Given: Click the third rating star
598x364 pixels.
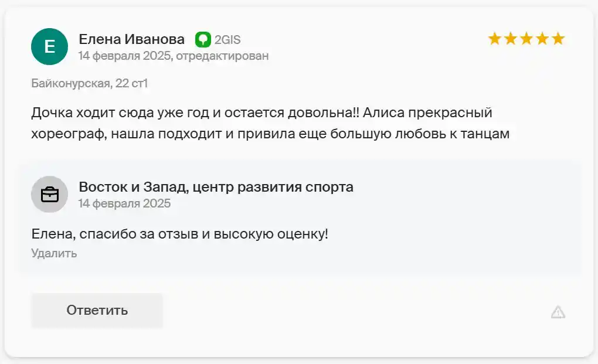Looking at the screenshot, I should click(x=526, y=39).
